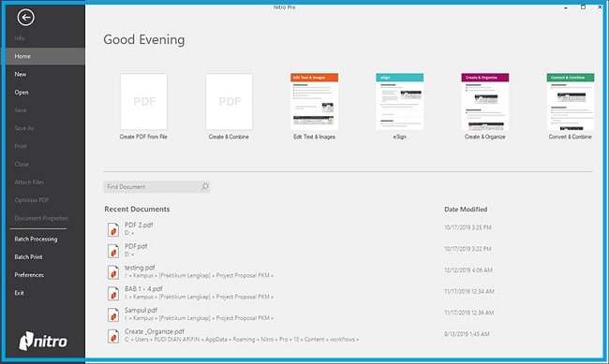Open the eSign tutorial thumbnail
Screen dimensions: 609x364
coord(400,102)
